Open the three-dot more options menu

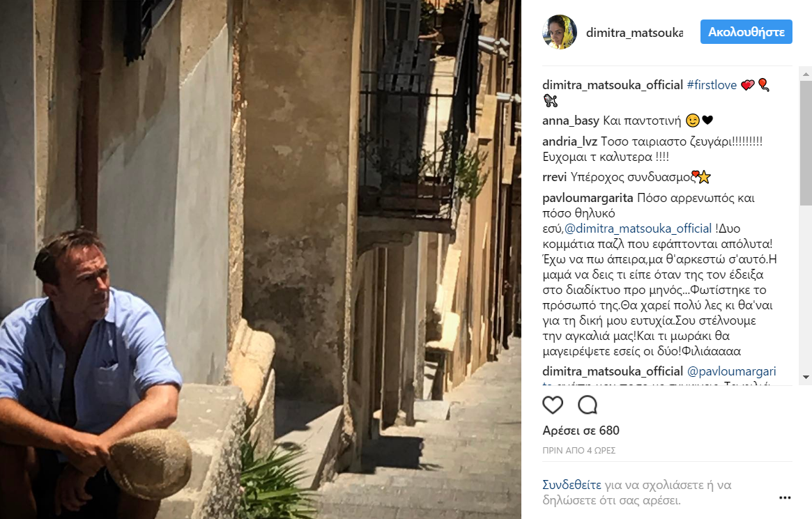click(x=785, y=497)
